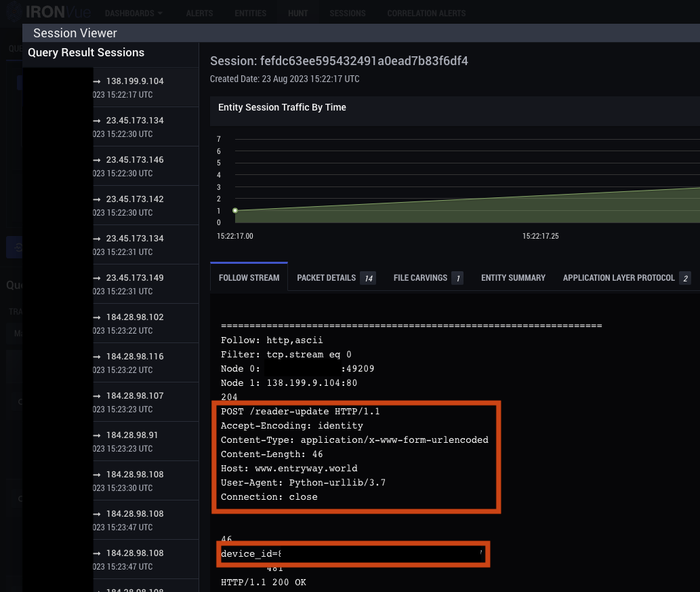Viewport: 700px width, 592px height.
Task: Click the 'Host: www.entryway.world' line
Action: [x=289, y=468]
